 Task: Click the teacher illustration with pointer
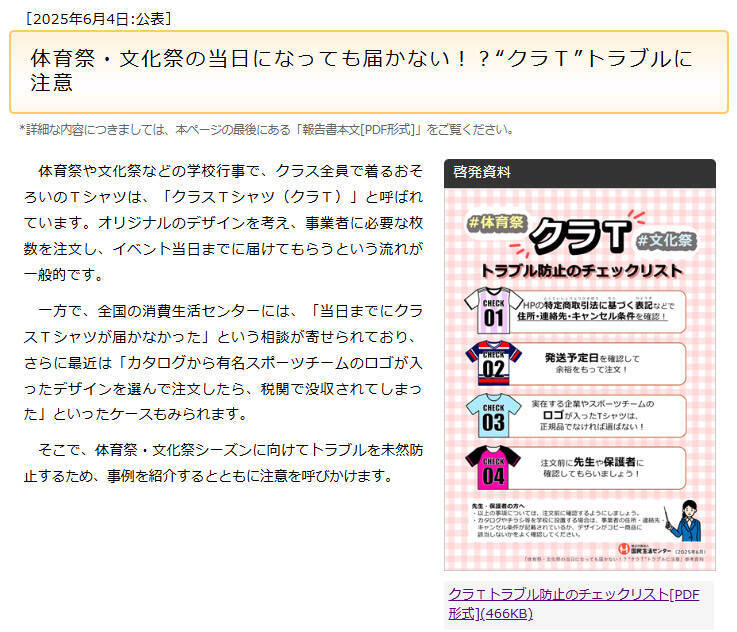(x=684, y=521)
